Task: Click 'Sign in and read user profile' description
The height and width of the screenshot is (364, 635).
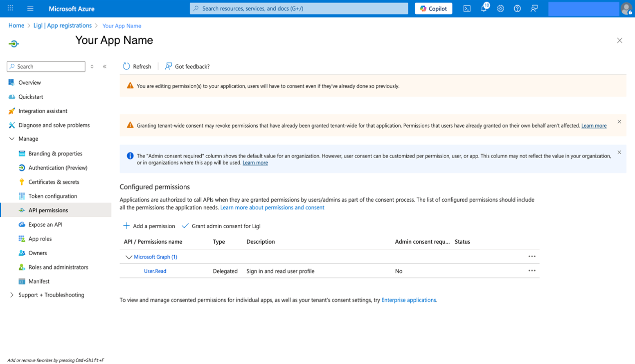Action: [x=280, y=271]
